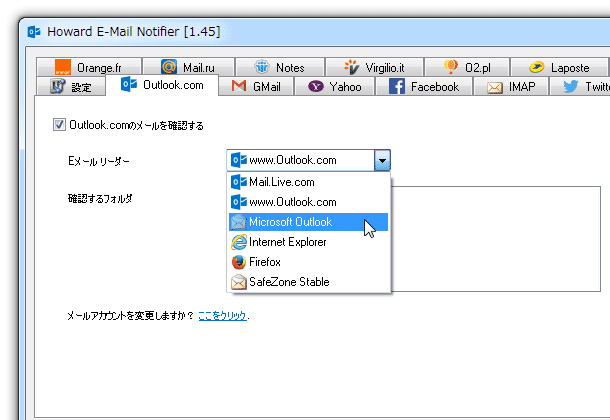Open the Mail.ru tab

click(x=189, y=67)
